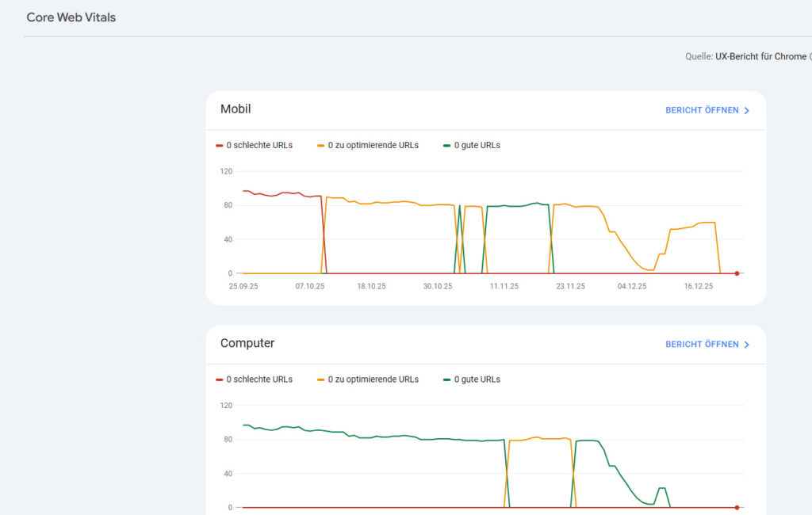812x515 pixels.
Task: Open the Mobil report via BERICHT ÖFFNEN
Action: click(703, 111)
